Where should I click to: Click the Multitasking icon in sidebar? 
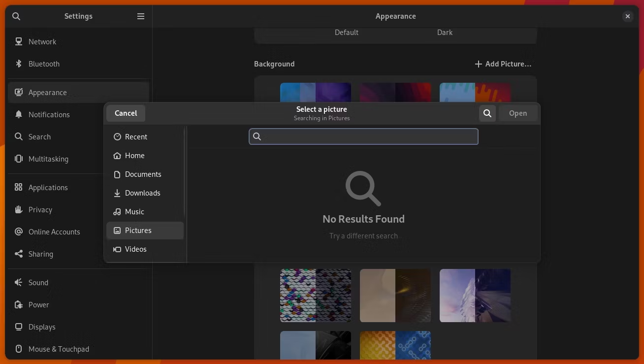[19, 159]
